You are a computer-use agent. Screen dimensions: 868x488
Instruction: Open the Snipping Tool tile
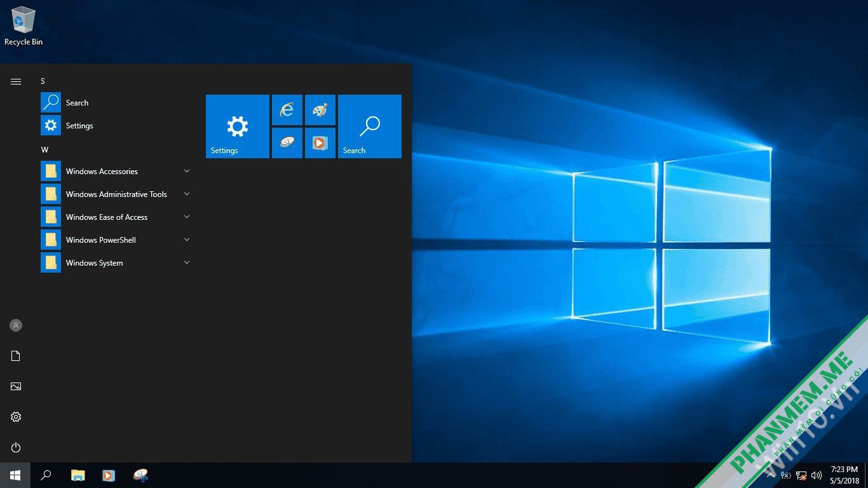287,143
